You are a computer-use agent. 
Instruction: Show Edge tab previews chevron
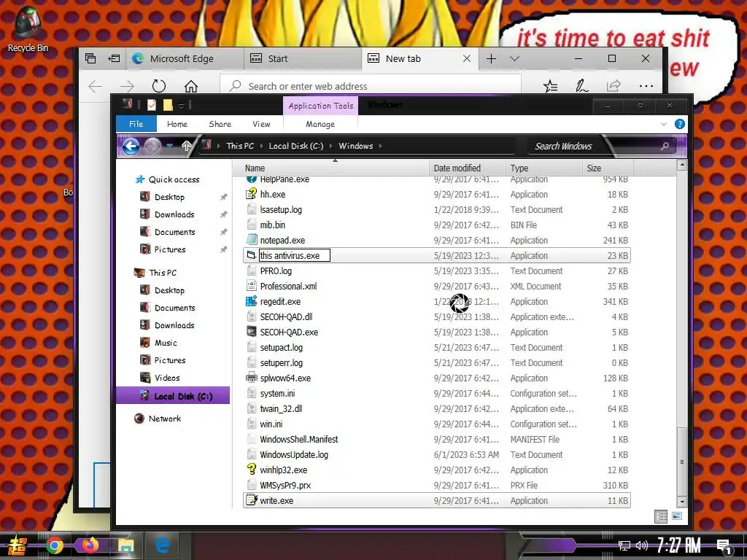(514, 58)
